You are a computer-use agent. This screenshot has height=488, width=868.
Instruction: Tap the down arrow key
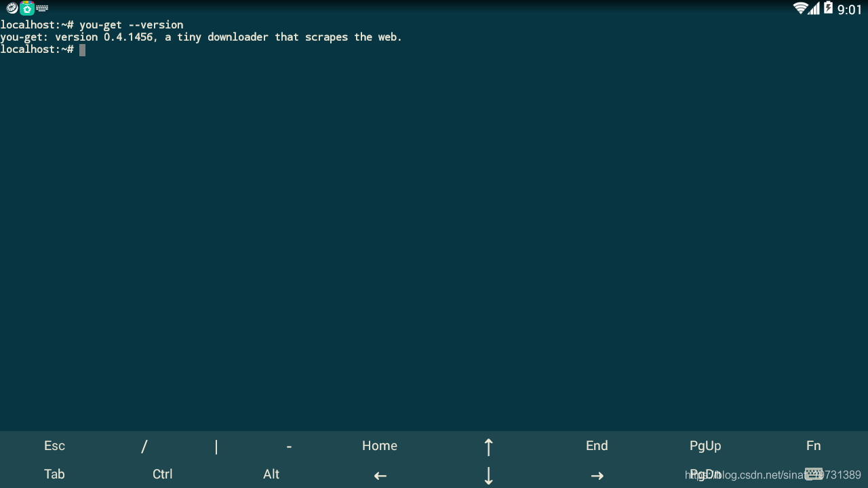pos(488,475)
